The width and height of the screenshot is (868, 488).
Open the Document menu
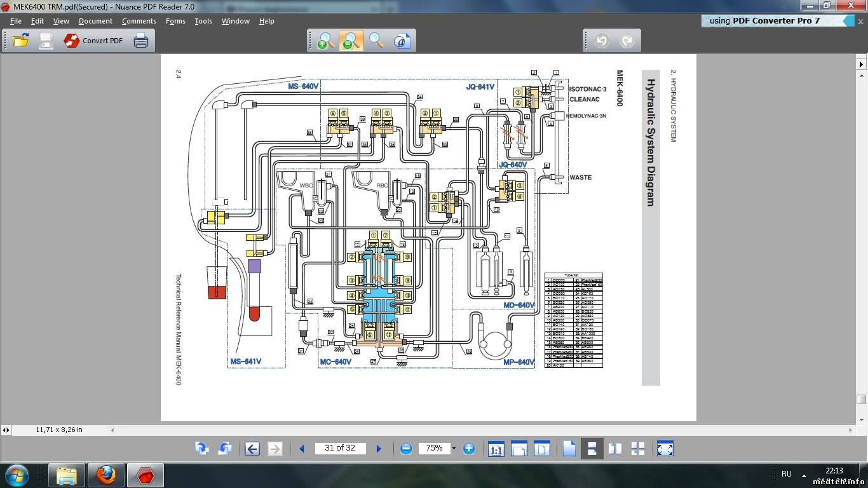[95, 21]
